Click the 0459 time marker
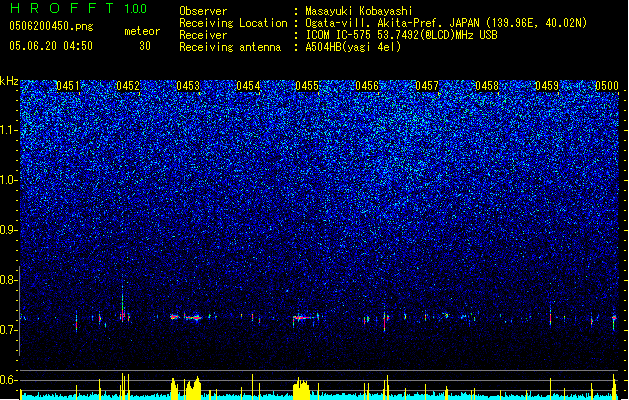This screenshot has height=400, width=629. pyautogui.click(x=547, y=86)
